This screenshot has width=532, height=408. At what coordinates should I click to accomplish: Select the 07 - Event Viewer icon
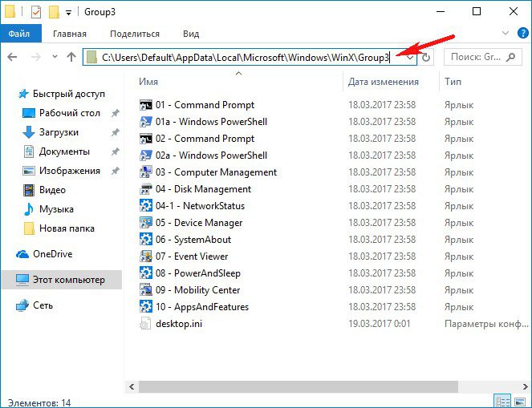coord(146,257)
